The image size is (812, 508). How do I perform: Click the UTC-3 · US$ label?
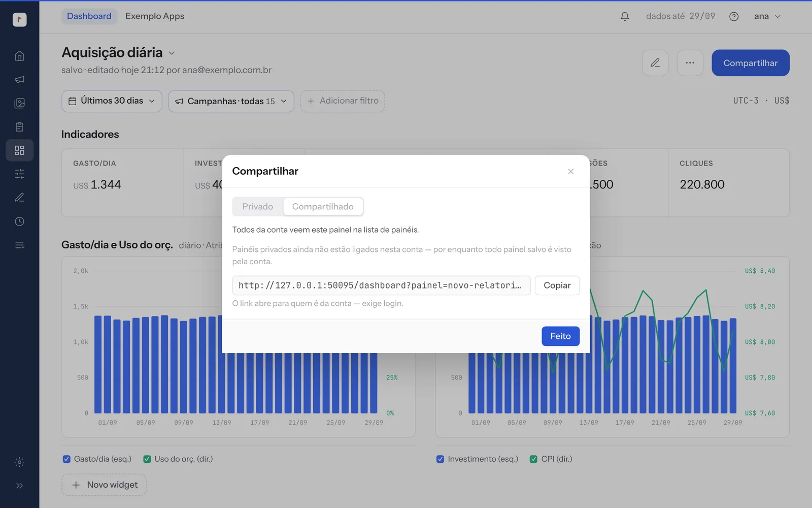click(761, 101)
